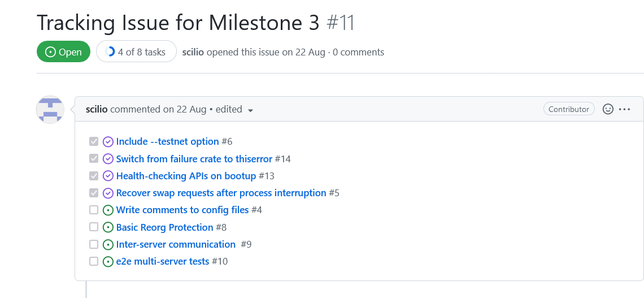Click scilio's avatar image
Image resolution: width=644 pixels, height=298 pixels.
[x=50, y=110]
